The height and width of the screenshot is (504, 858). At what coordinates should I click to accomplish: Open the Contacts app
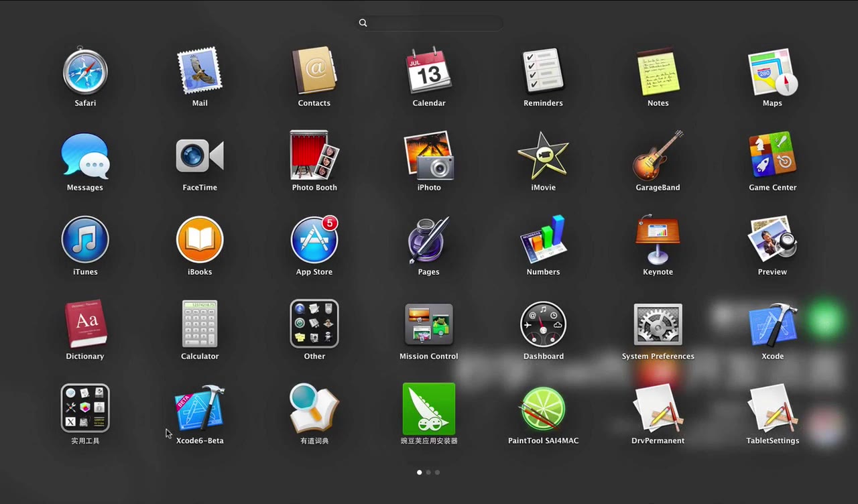pos(314,70)
